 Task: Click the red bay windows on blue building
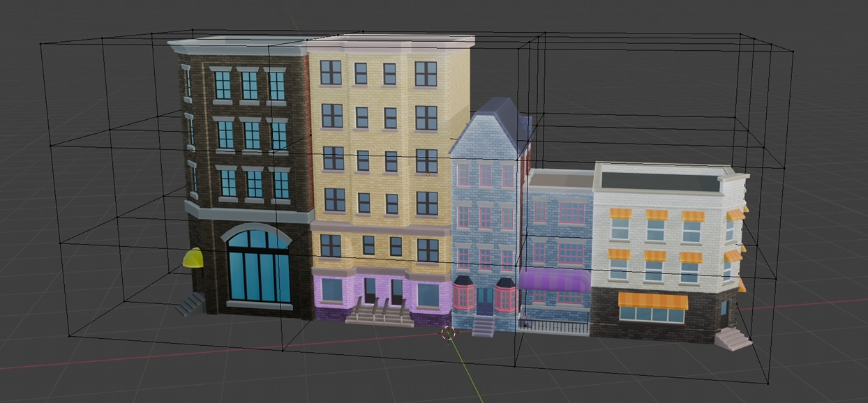[x=486, y=294]
